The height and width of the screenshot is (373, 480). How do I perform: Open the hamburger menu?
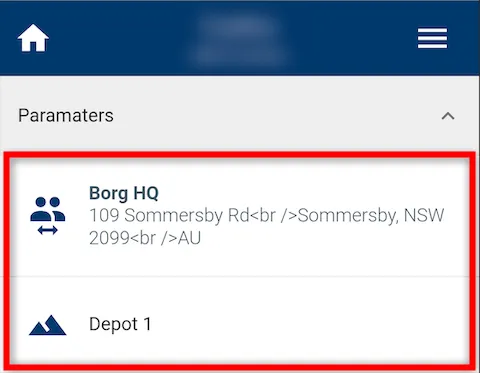[x=432, y=38]
